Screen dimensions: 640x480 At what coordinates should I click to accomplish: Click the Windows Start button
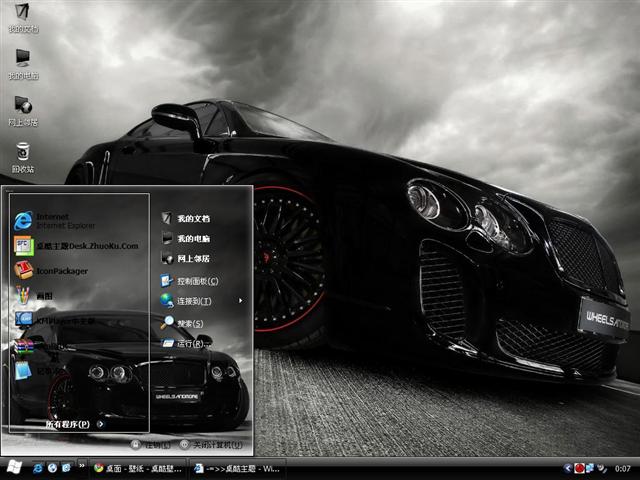pos(13,468)
